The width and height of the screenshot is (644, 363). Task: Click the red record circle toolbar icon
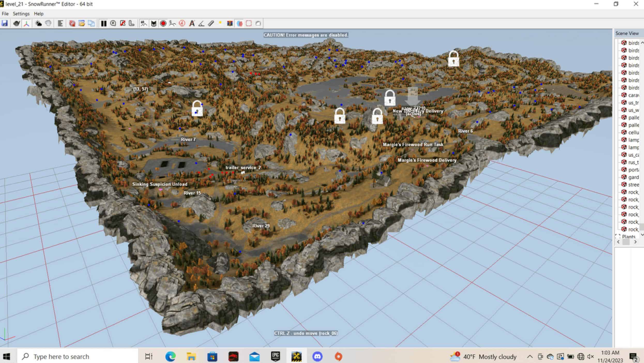tap(163, 24)
